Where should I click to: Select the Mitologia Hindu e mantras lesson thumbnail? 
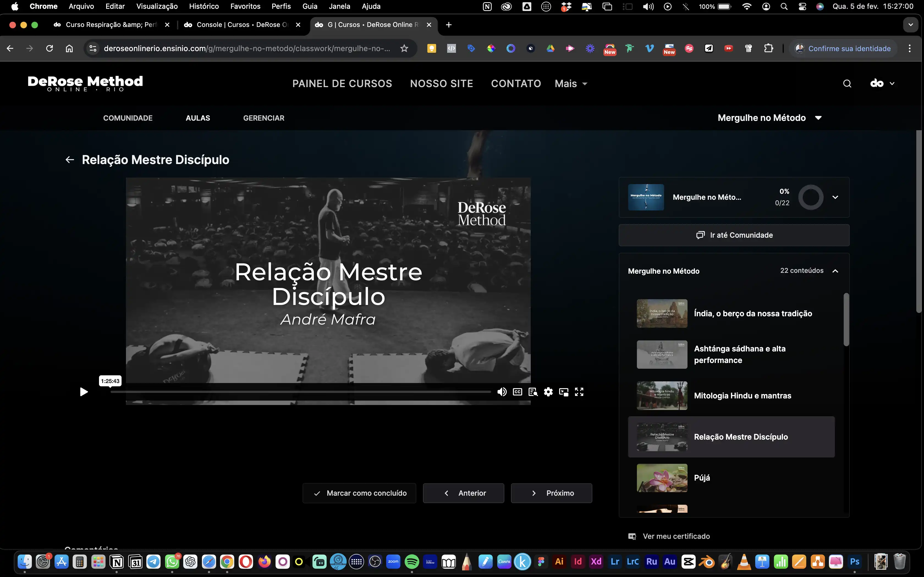[662, 395]
